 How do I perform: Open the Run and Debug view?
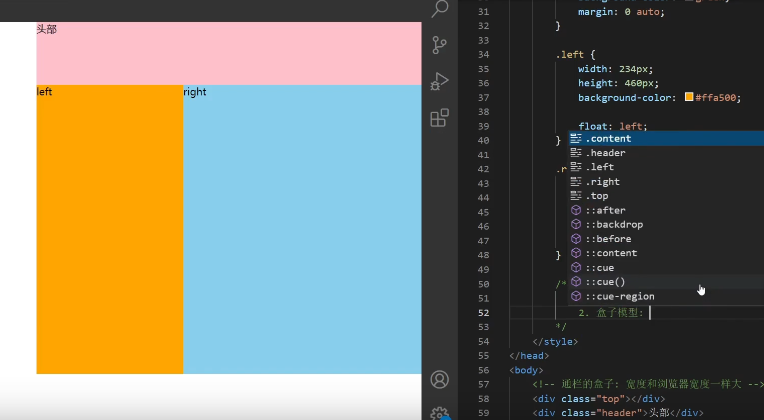point(439,81)
